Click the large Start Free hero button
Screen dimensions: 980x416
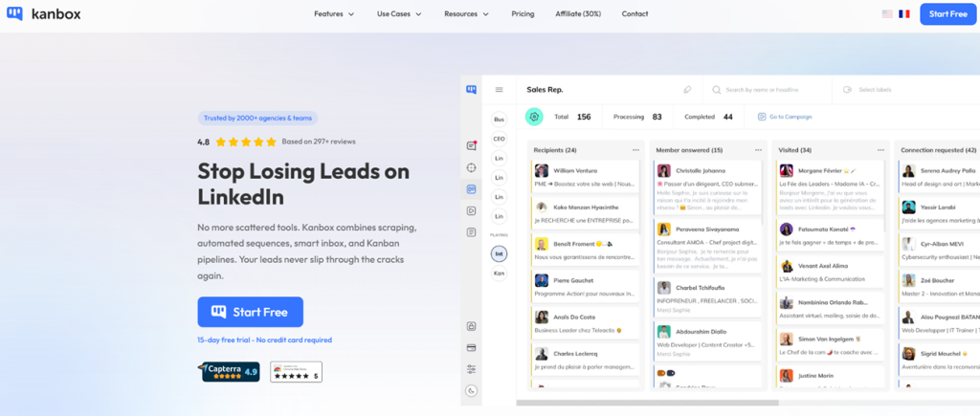coord(251,312)
